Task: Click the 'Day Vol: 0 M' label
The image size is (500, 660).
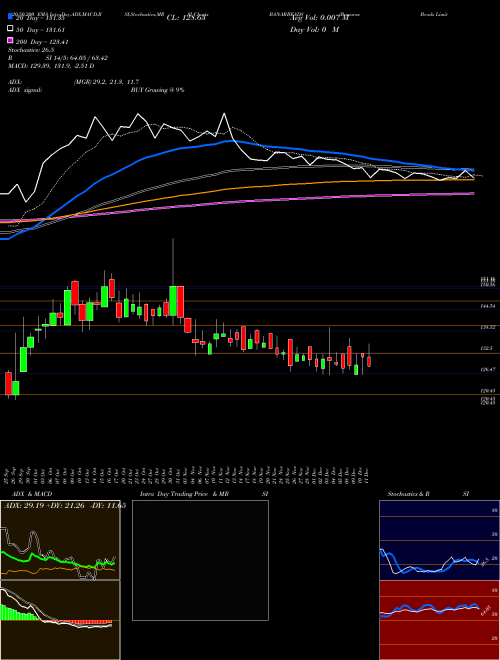Action: [315, 29]
